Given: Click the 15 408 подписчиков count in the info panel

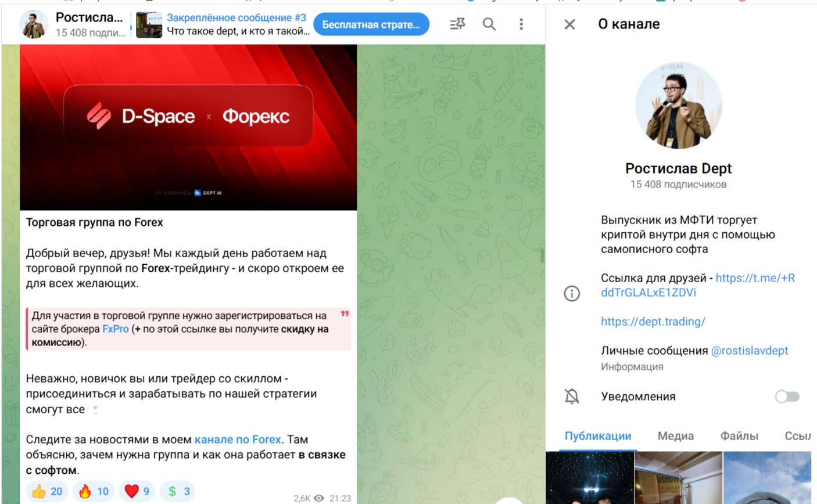Looking at the screenshot, I should point(679,185).
